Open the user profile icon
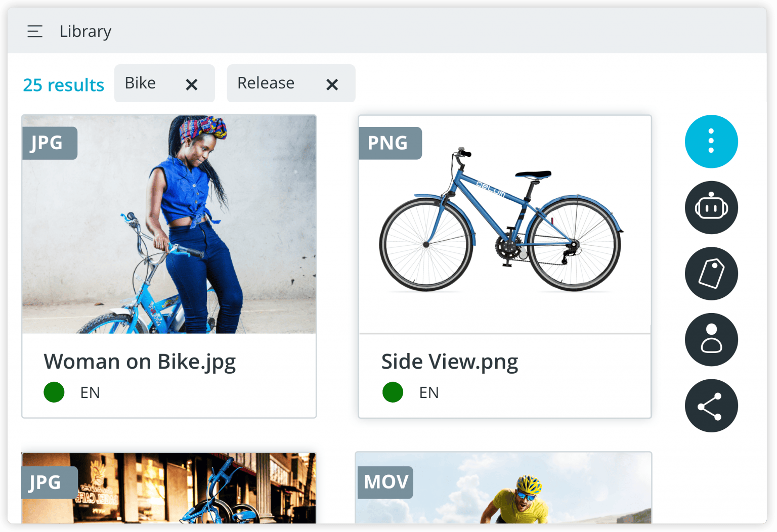 pos(711,339)
